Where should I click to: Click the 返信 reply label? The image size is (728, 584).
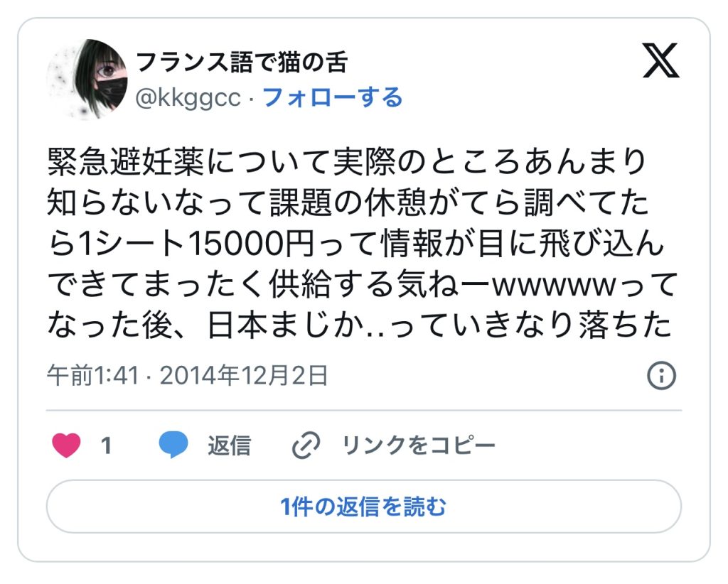click(230, 445)
